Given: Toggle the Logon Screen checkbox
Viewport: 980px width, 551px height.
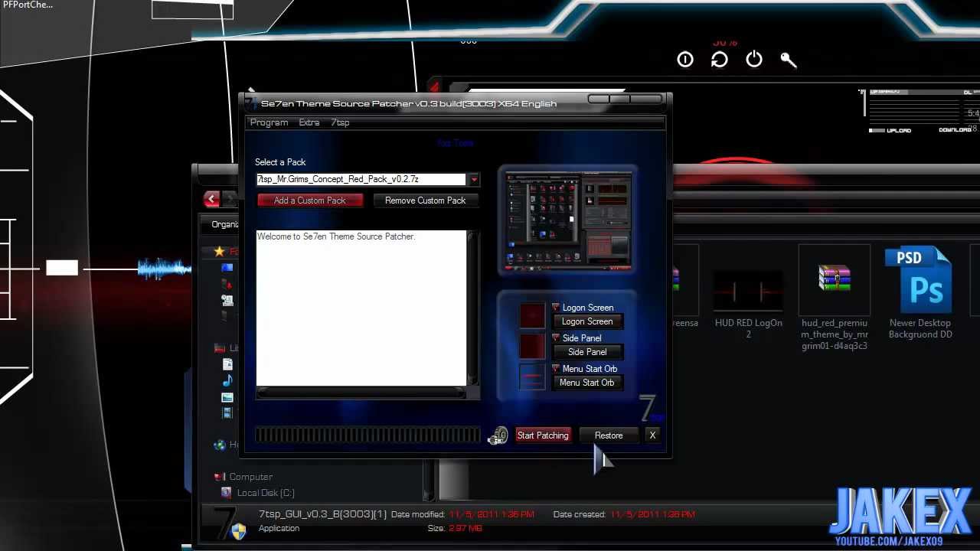Looking at the screenshot, I should pos(556,308).
